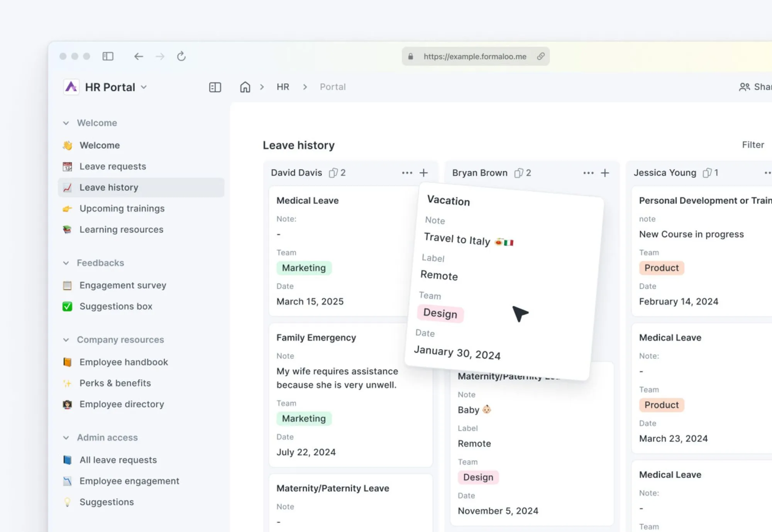Add card to Bryan Brown column

[605, 172]
